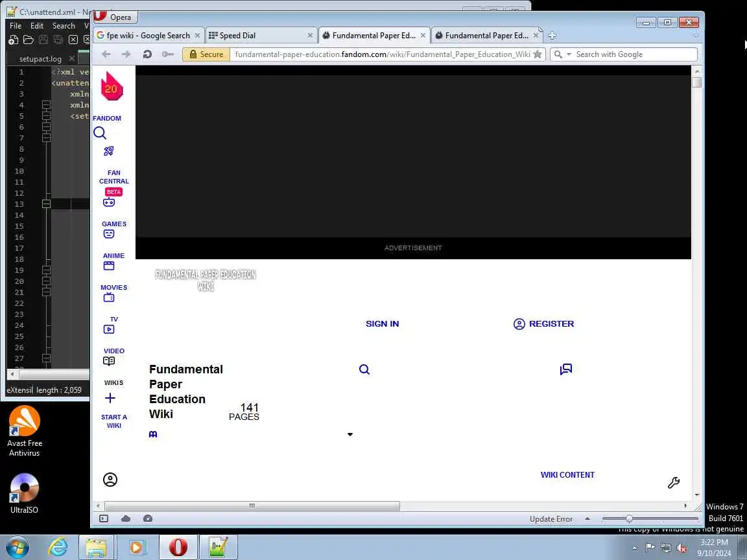Open the Movies category icon
This screenshot has width=747, height=560.
[x=109, y=266]
